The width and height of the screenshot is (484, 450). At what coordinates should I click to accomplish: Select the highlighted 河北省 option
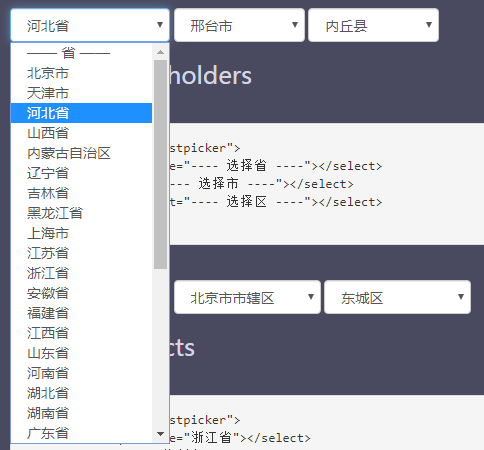tap(81, 113)
